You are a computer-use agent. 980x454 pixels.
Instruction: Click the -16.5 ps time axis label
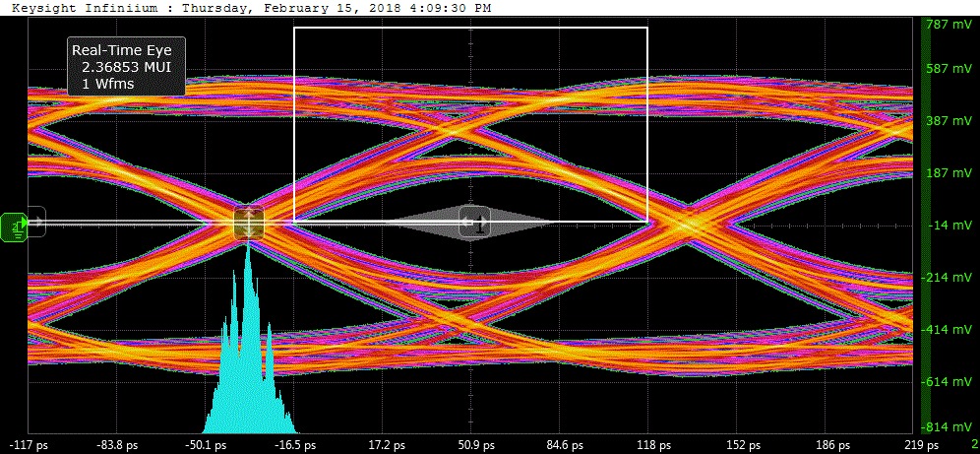[295, 445]
